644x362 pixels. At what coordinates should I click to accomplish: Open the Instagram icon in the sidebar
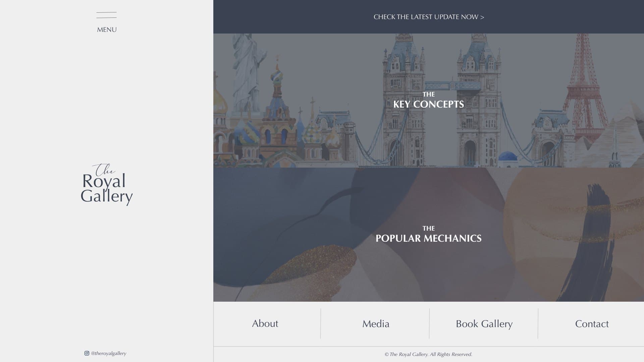tap(87, 353)
